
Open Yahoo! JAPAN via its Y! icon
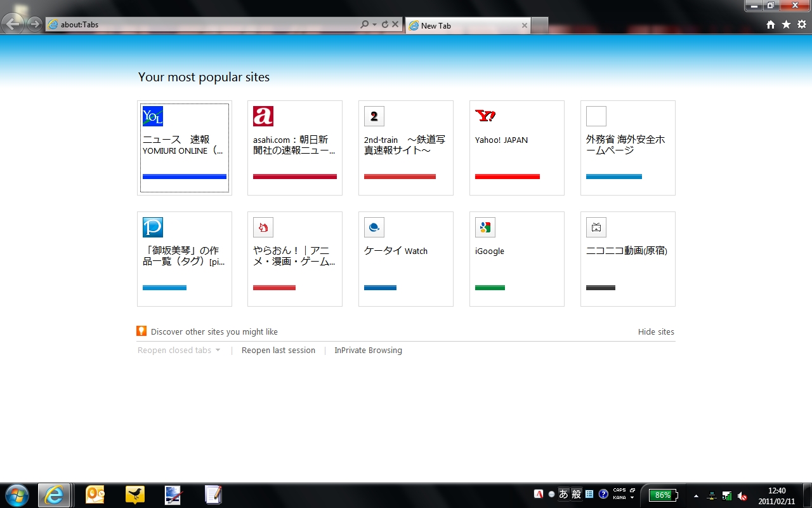click(x=485, y=116)
